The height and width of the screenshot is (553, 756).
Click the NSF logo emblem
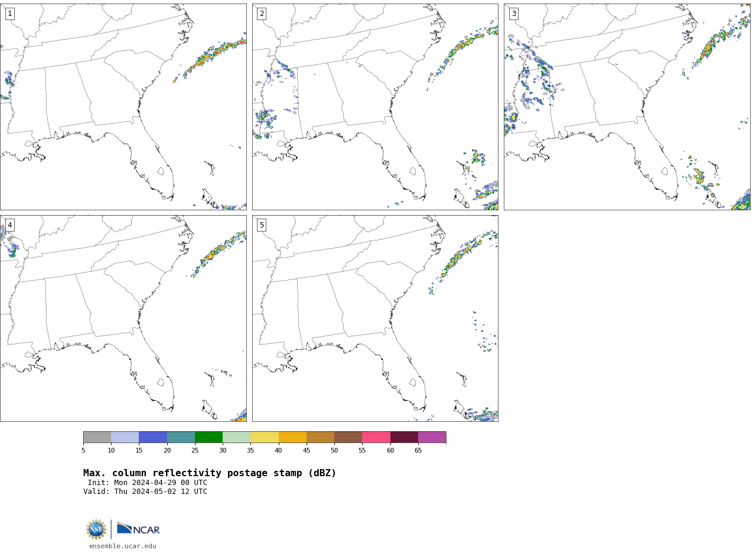(96, 529)
